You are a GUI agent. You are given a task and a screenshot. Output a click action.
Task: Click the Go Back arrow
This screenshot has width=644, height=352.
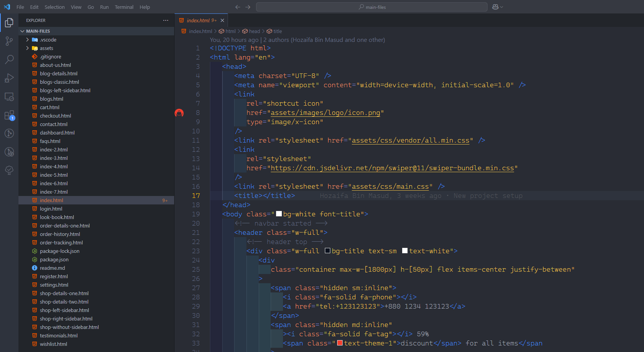(x=238, y=7)
